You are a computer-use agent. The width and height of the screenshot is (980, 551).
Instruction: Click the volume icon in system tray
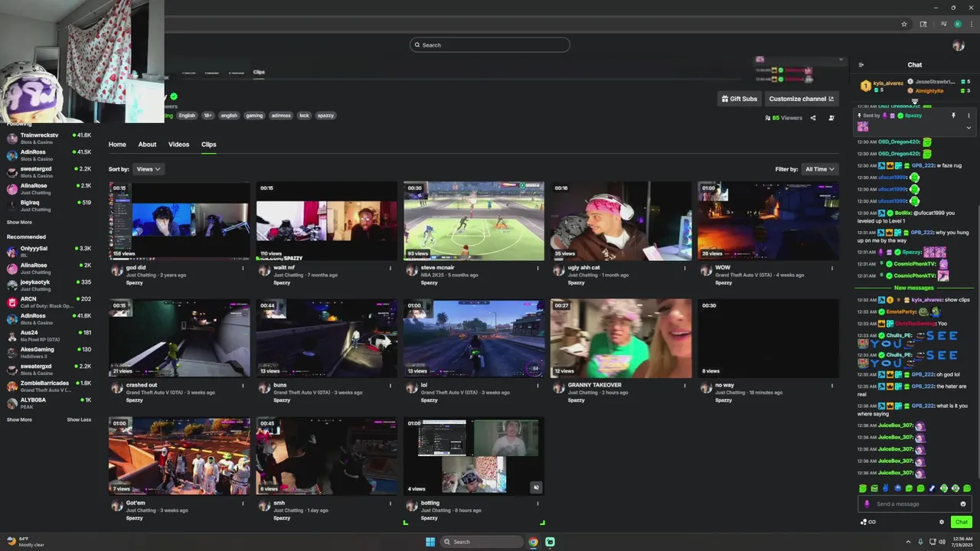pyautogui.click(x=942, y=542)
